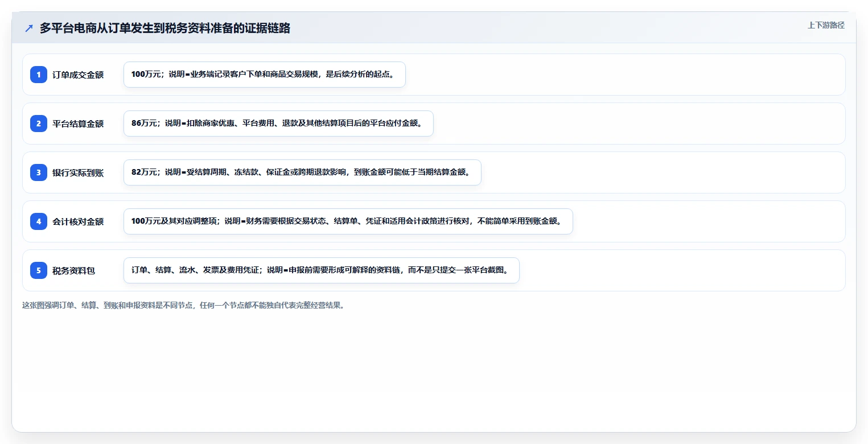Click step badge 3 for 银行实际到账
The image size is (868, 444).
pos(39,172)
